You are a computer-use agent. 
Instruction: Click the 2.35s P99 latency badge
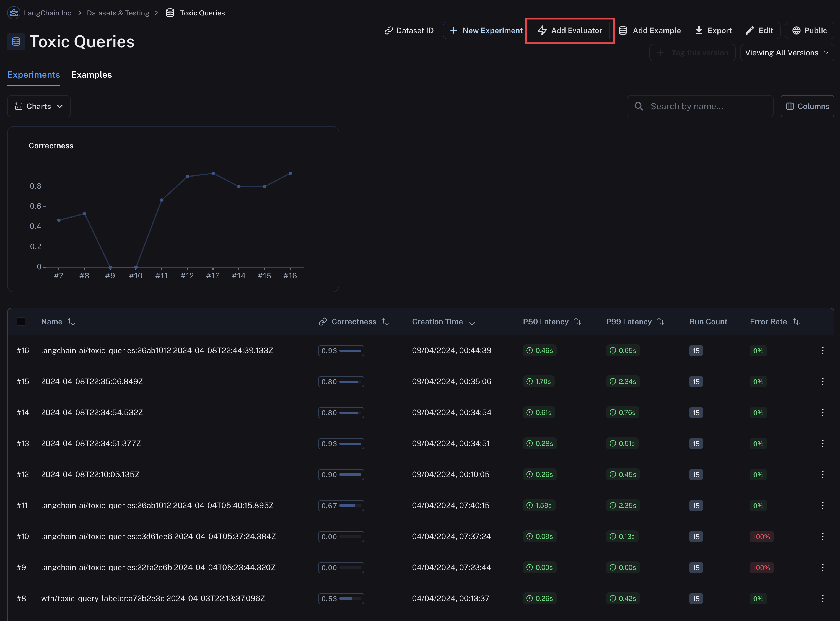click(623, 506)
